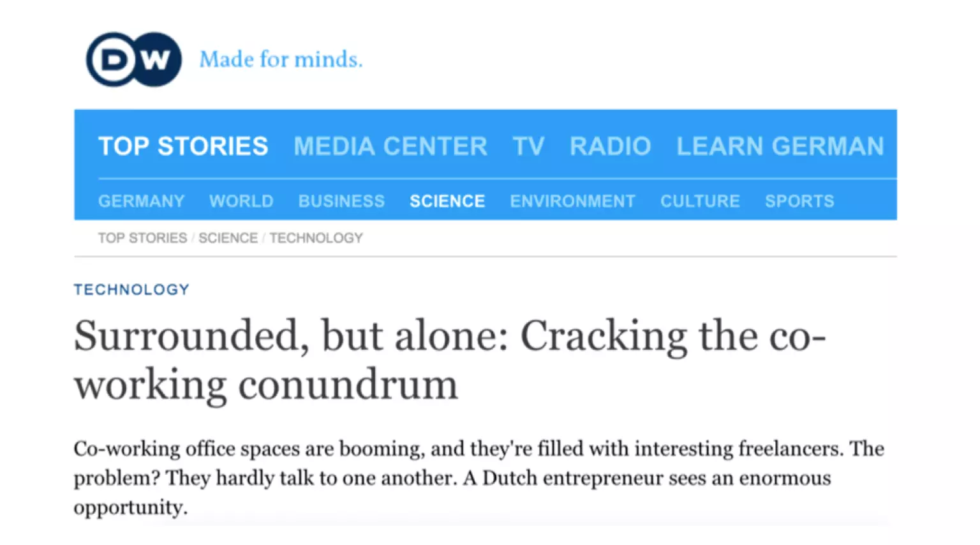Screen dimensions: 980x545
Task: Go to the CULTURE subcategory
Action: pyautogui.click(x=700, y=201)
